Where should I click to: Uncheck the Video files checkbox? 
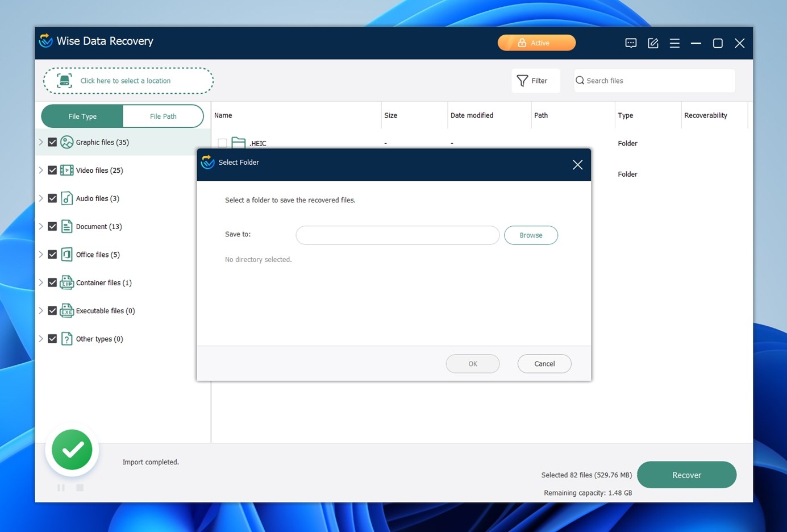52,170
